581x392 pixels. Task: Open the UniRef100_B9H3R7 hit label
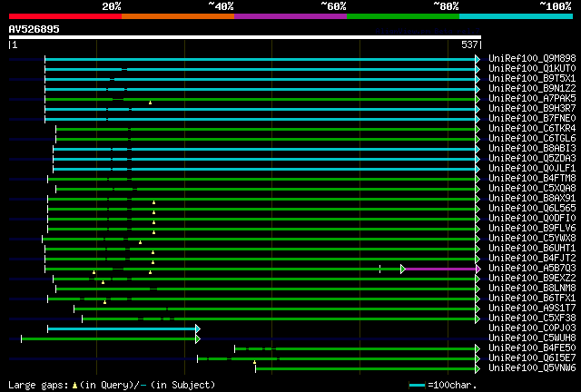tap(532, 109)
